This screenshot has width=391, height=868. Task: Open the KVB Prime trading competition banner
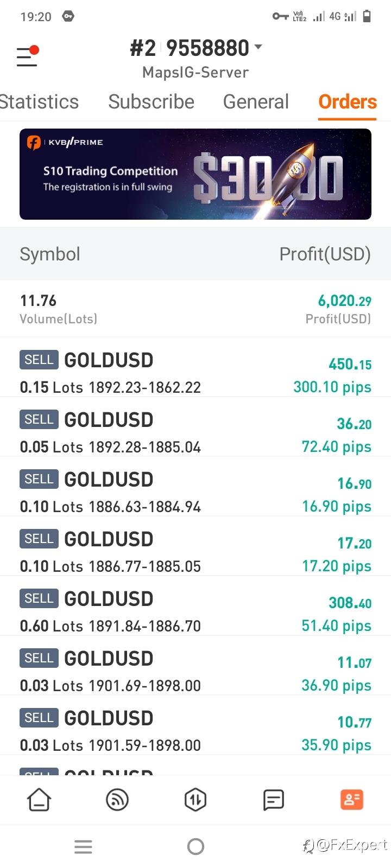point(195,174)
